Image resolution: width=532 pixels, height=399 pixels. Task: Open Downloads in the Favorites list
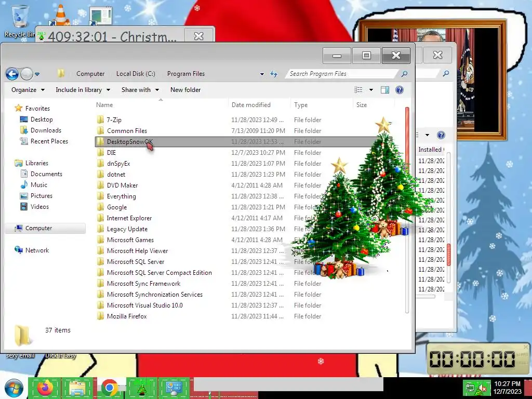coord(41,130)
